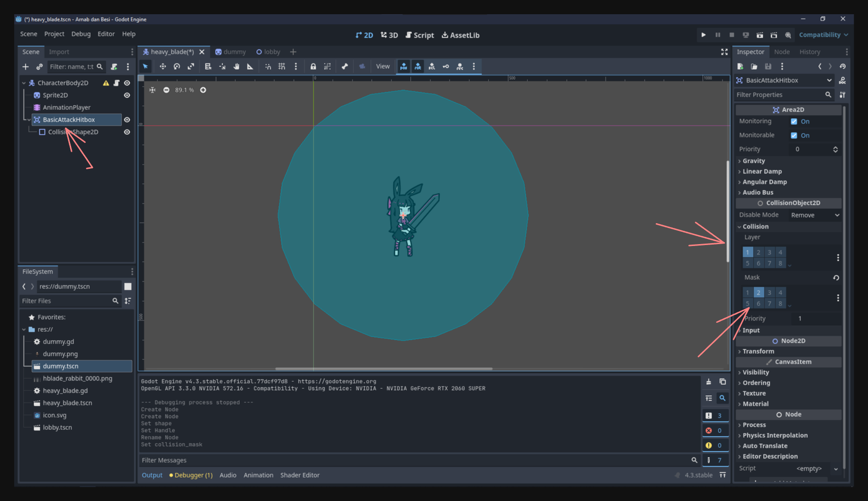Switch to the dummy scene tab
Screen dimensions: 868x501
231,52
